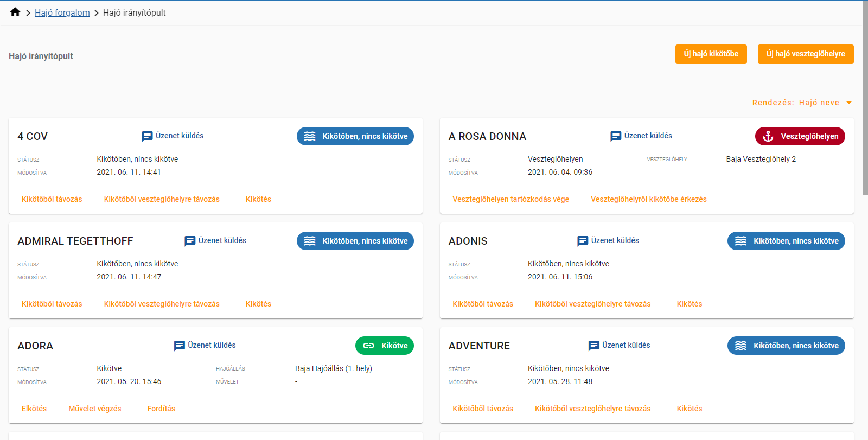Choose Művelet végzés for ADORA
868x440 pixels.
pyautogui.click(x=95, y=409)
